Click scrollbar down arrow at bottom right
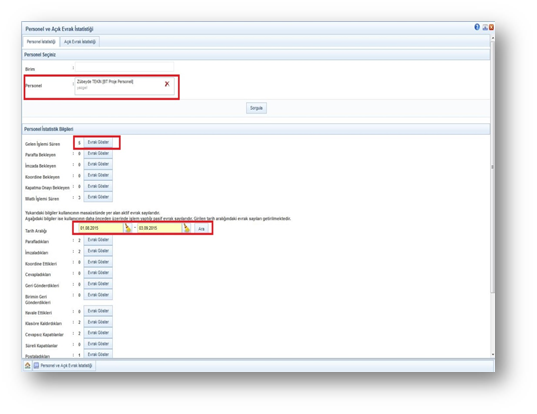This screenshot has height=414, width=537. click(x=492, y=354)
